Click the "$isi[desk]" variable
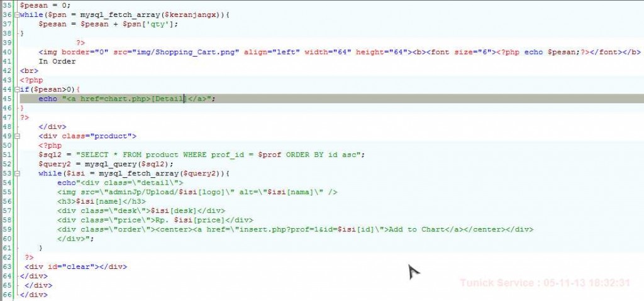644x301 pixels. [x=174, y=211]
